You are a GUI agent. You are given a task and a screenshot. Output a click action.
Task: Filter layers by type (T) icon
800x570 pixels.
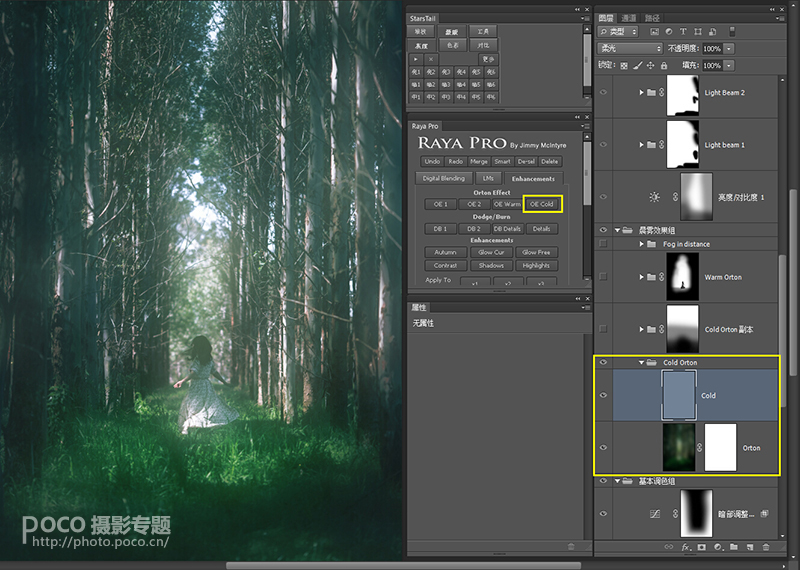point(683,32)
